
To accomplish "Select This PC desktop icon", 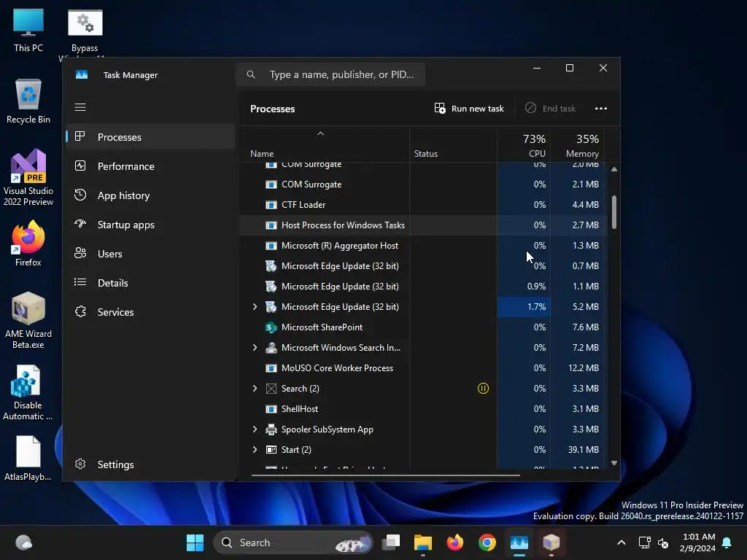I will coord(28,31).
